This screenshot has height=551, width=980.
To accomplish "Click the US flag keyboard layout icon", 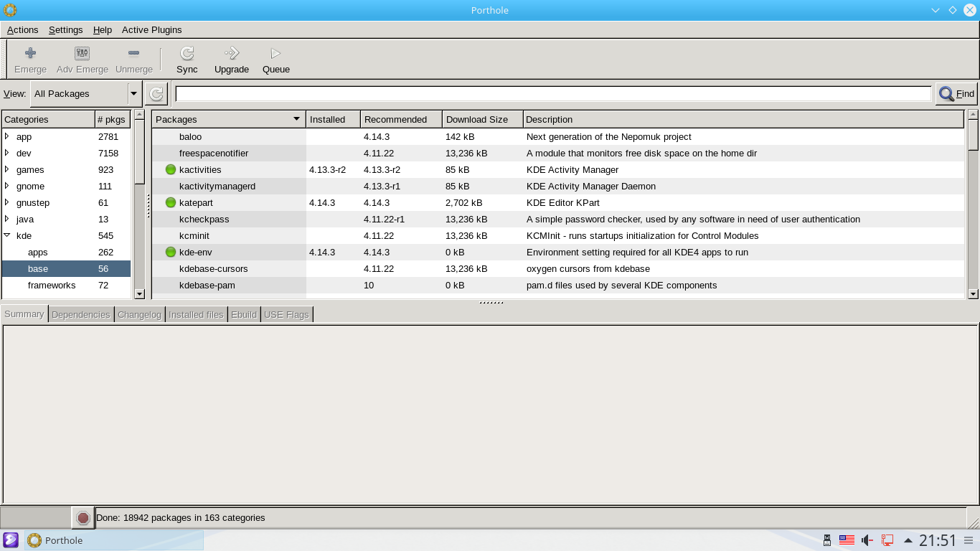I will [847, 540].
